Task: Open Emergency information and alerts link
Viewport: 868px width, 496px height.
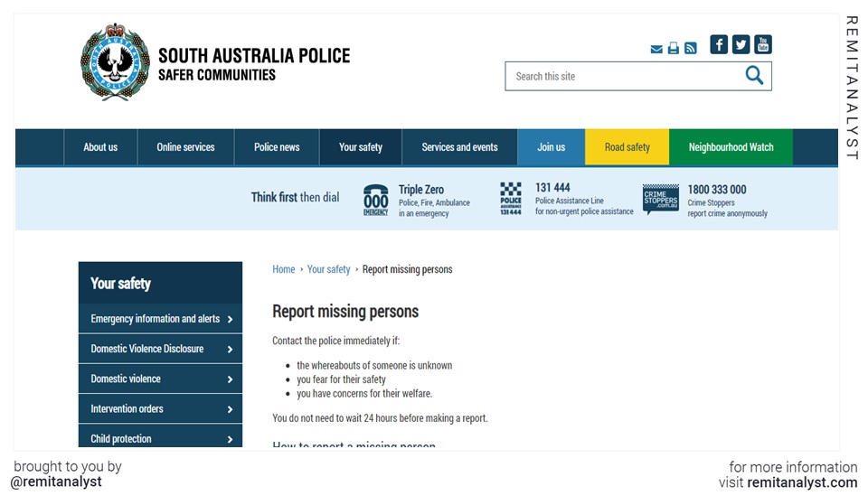Action: 155,319
